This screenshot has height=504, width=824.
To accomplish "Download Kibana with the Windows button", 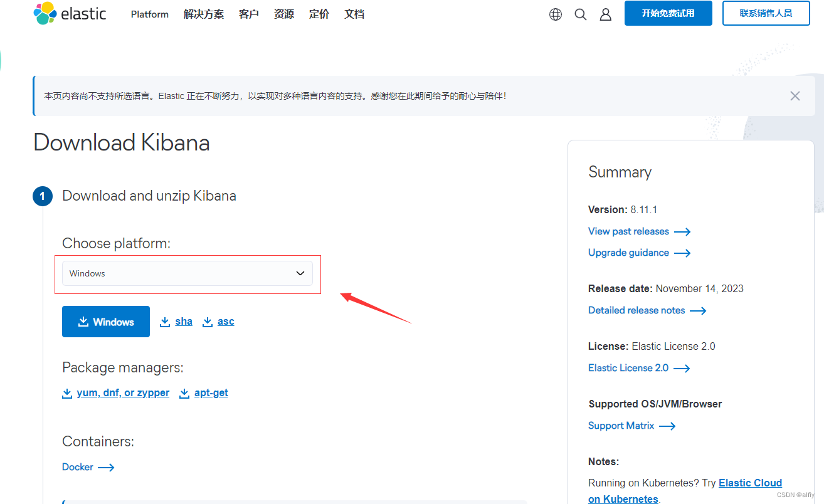I will [106, 322].
